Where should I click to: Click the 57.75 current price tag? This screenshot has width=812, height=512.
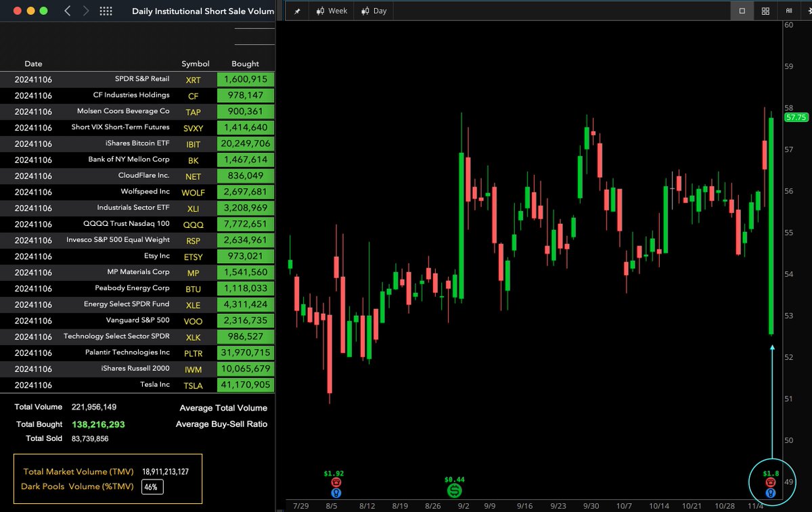tap(796, 117)
